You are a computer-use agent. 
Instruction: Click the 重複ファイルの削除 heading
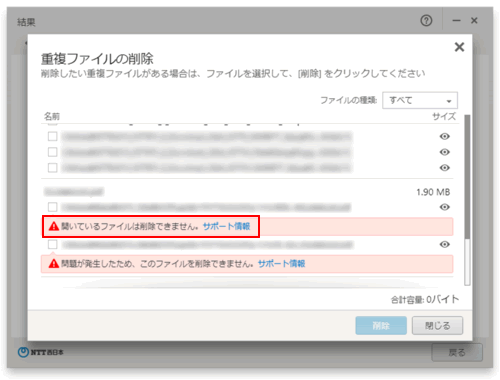[97, 59]
